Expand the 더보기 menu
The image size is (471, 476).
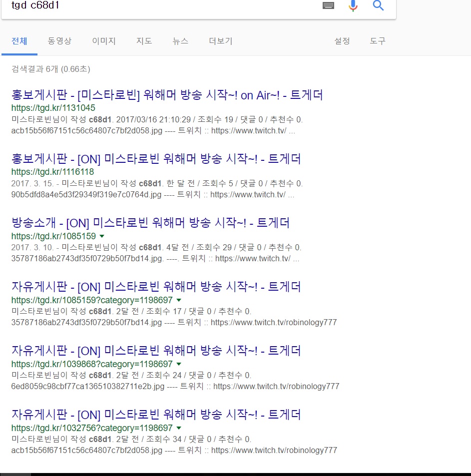221,41
